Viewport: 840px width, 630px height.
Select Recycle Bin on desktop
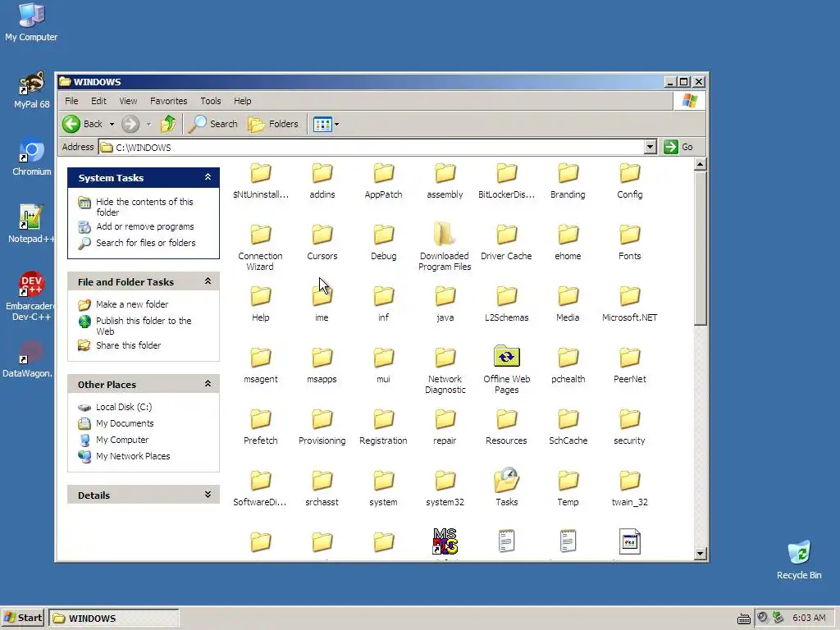tap(799, 559)
